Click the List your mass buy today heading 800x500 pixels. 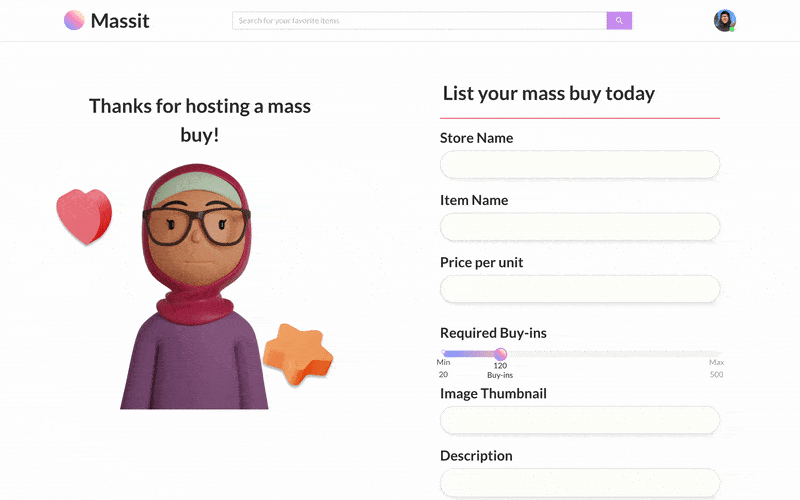pos(548,93)
